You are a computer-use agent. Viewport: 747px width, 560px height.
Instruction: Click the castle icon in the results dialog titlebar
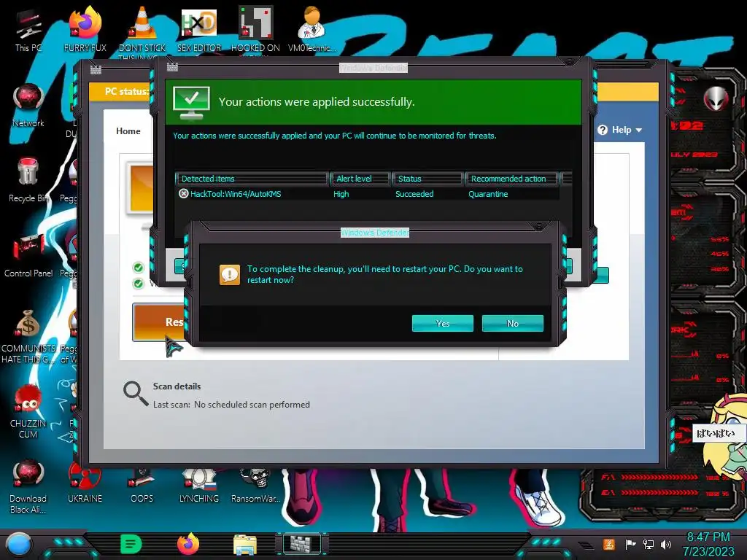click(172, 66)
